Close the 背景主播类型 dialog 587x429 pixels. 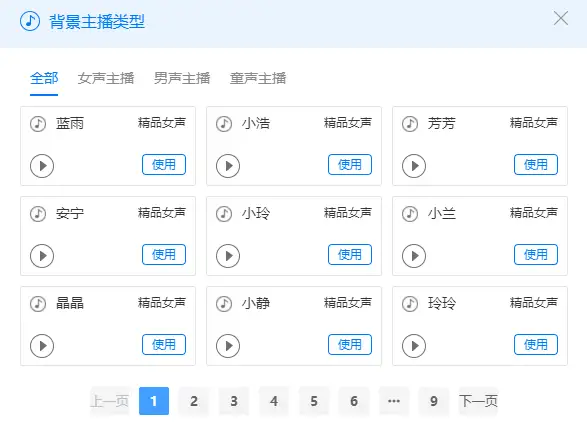[561, 18]
